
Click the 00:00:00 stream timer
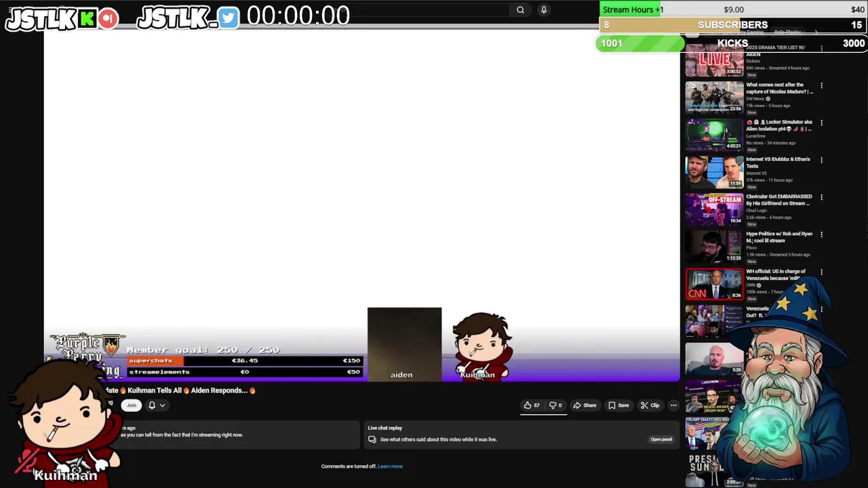point(298,16)
